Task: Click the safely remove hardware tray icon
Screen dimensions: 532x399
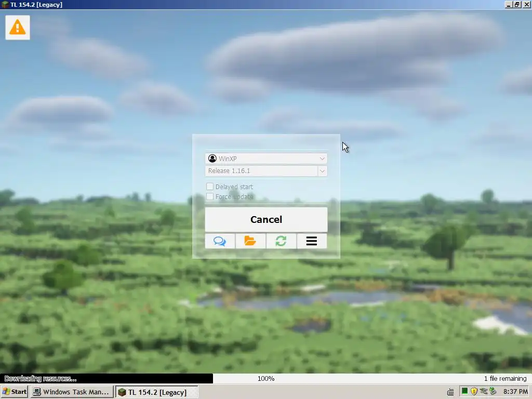Action: point(493,391)
